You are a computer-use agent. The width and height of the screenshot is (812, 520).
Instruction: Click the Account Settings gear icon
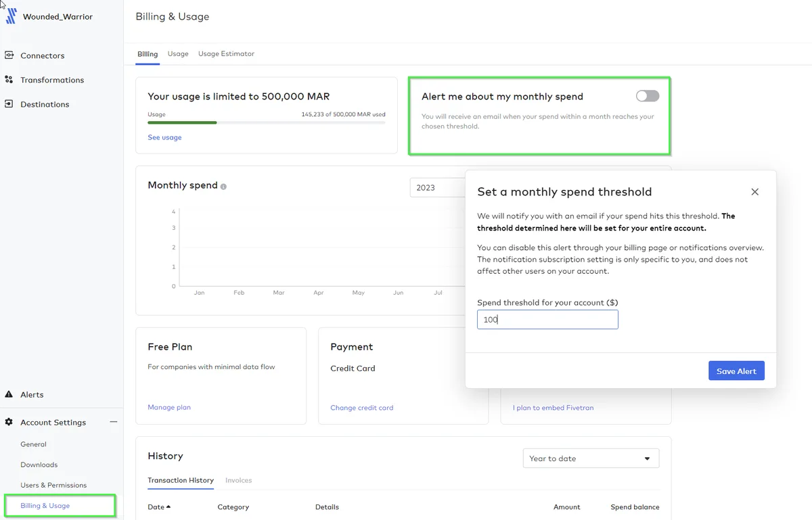click(x=9, y=422)
